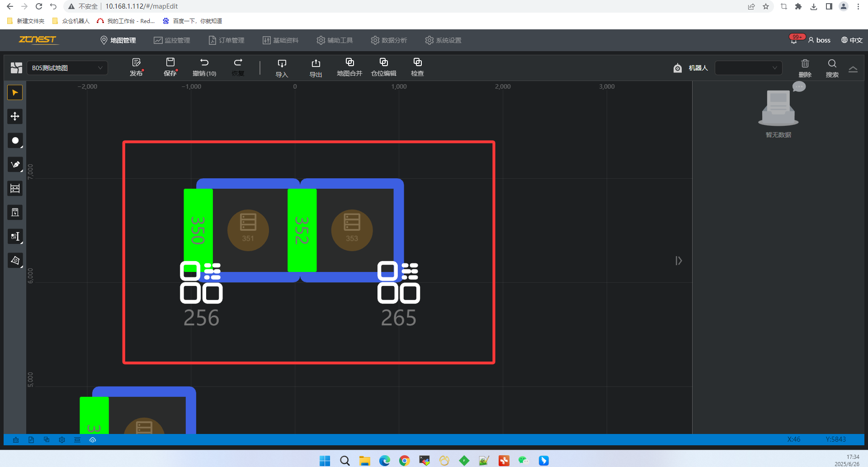Screen dimensions: 868x467
Task: Click the Export (导出) button
Action: pyautogui.click(x=316, y=68)
